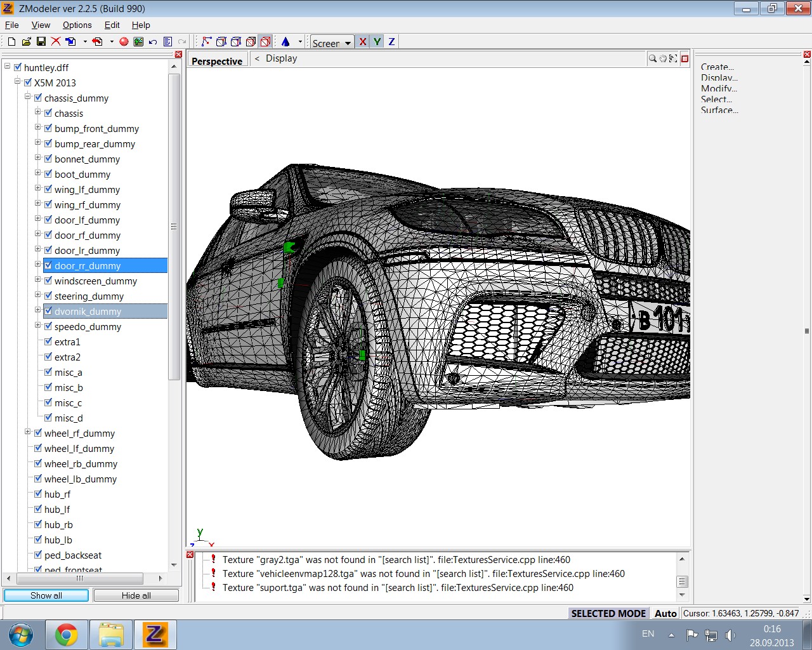Click the tree panel horizontal scrollbar
The height and width of the screenshot is (650, 812).
[80, 578]
